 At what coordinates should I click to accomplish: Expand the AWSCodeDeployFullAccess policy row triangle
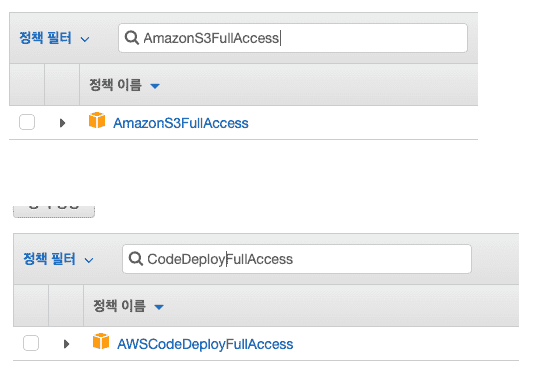click(66, 344)
